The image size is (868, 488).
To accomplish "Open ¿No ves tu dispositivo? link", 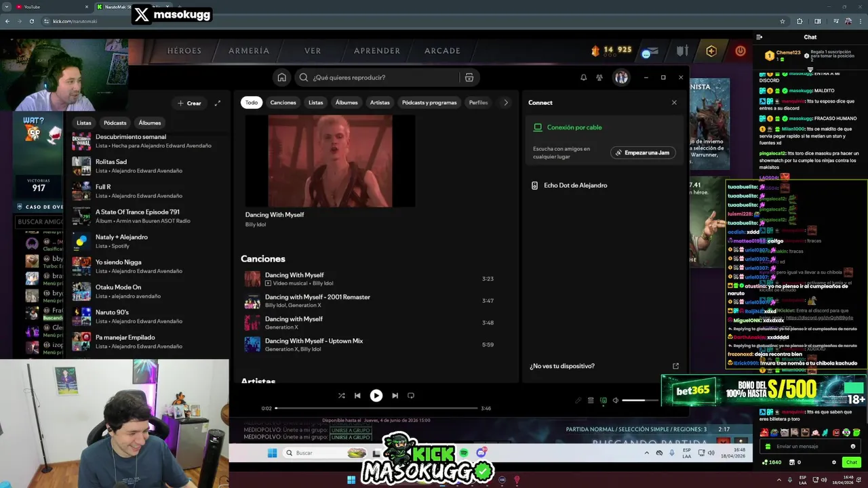I will 562,366.
